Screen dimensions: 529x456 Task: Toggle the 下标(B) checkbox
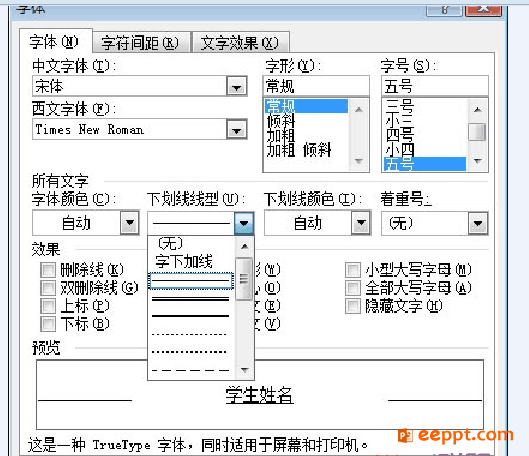48,324
